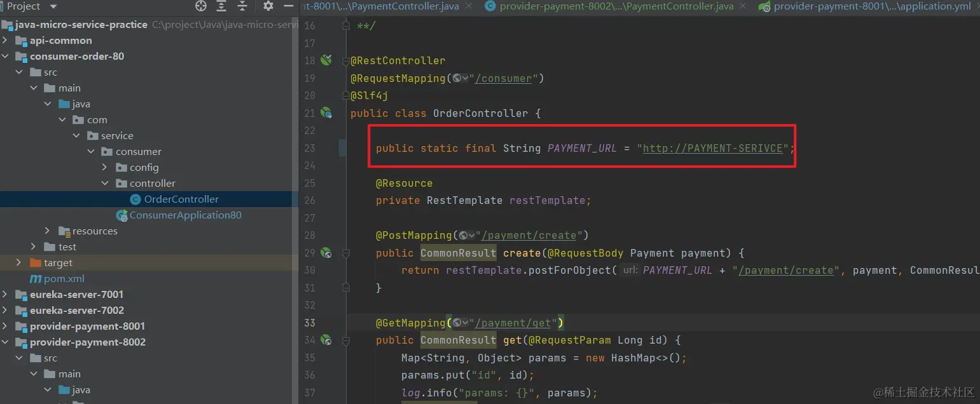Screen dimensions: 980x404
Task: Select OrderController in the project tree
Action: point(181,199)
